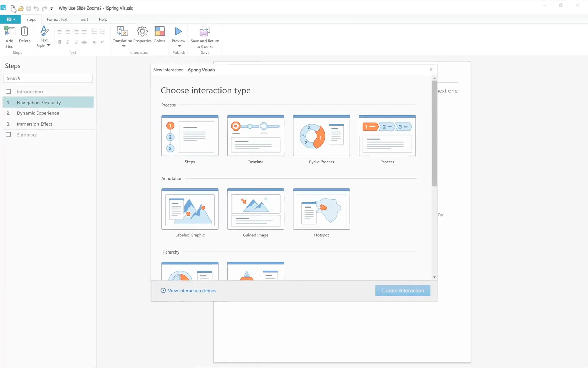The height and width of the screenshot is (368, 588).
Task: Click Save and Return to Course
Action: (205, 37)
